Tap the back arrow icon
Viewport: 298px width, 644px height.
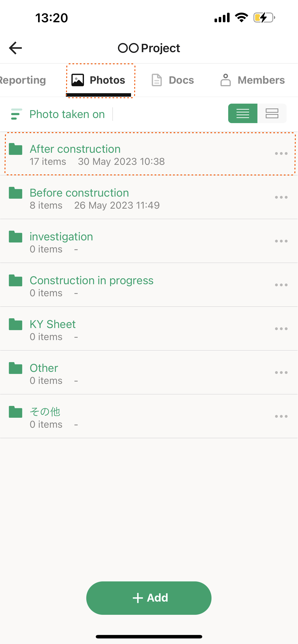click(16, 48)
